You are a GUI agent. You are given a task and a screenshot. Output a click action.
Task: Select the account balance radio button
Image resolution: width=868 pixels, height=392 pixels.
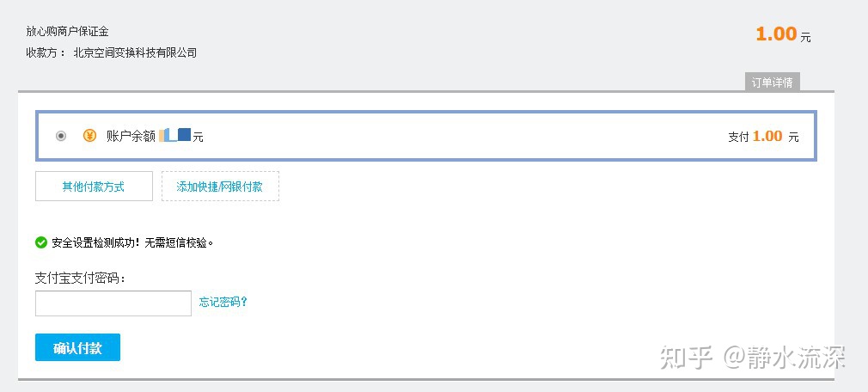click(60, 136)
